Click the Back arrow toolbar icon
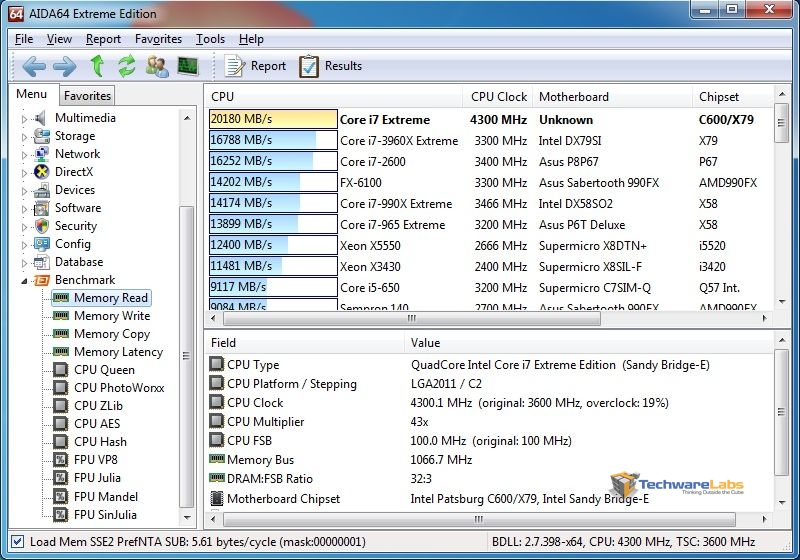 [34, 66]
